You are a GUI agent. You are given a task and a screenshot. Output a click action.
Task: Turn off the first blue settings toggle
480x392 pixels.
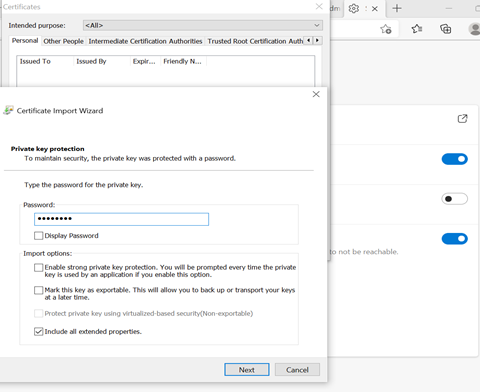(x=455, y=159)
